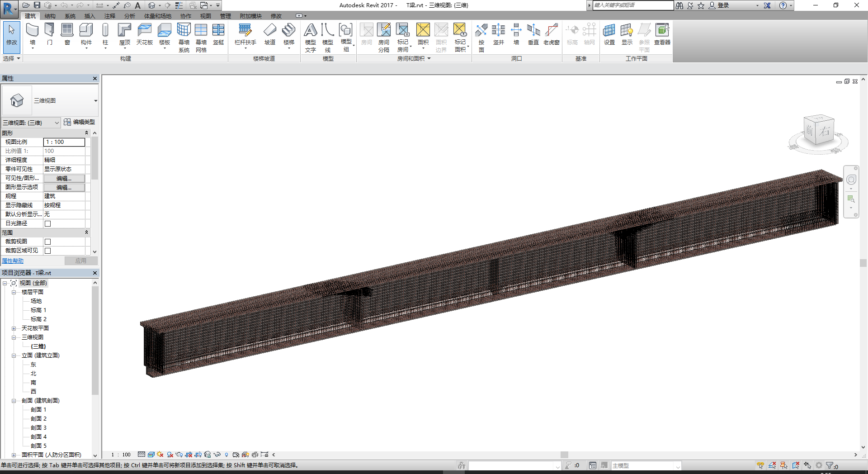
Task: Select the 窗 (Window) tool
Action: click(67, 34)
